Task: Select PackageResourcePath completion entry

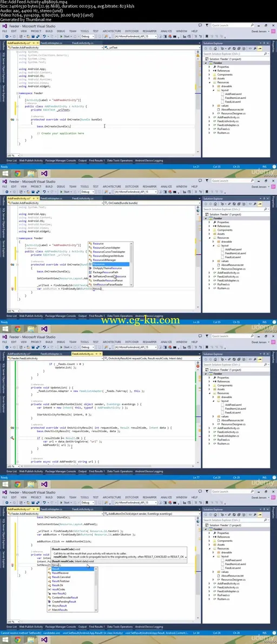Action: [105, 272]
